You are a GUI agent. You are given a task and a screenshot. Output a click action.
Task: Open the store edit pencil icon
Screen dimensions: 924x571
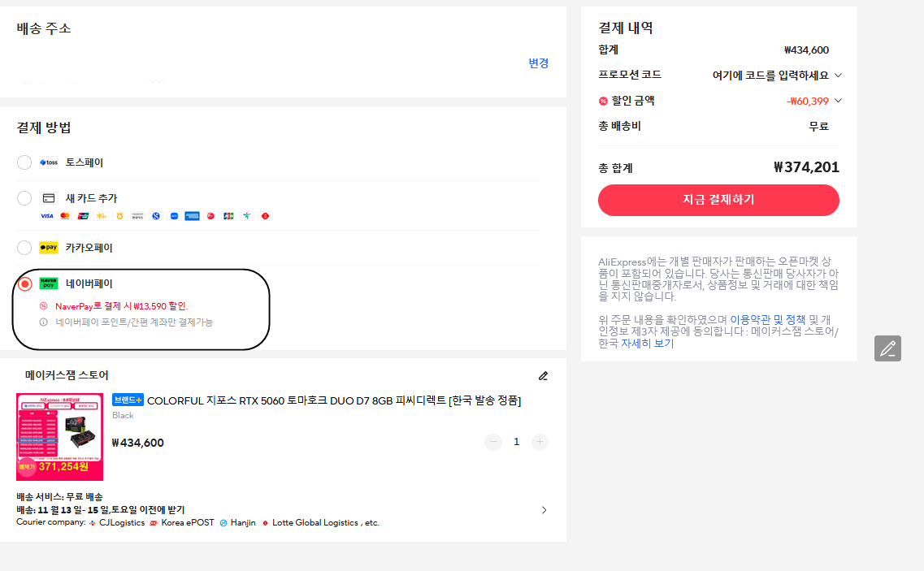[x=543, y=376]
